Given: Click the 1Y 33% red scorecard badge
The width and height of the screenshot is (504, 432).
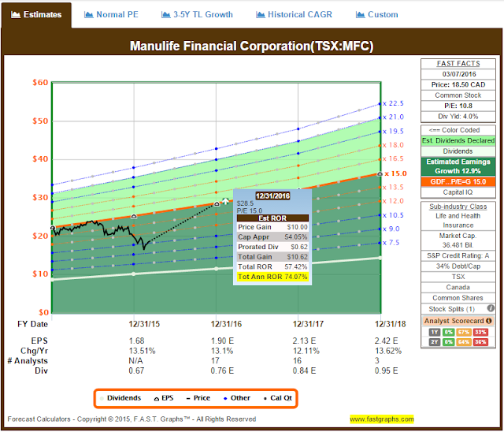Looking at the screenshot, I should click(480, 332).
